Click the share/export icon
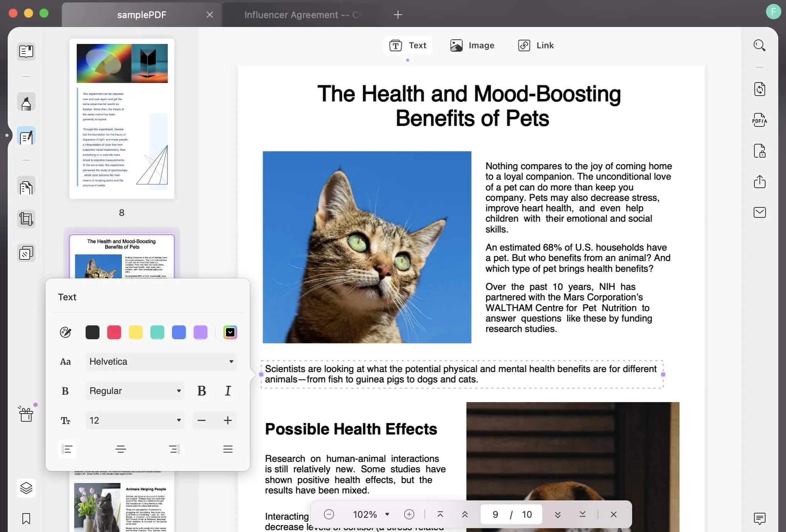 click(760, 182)
